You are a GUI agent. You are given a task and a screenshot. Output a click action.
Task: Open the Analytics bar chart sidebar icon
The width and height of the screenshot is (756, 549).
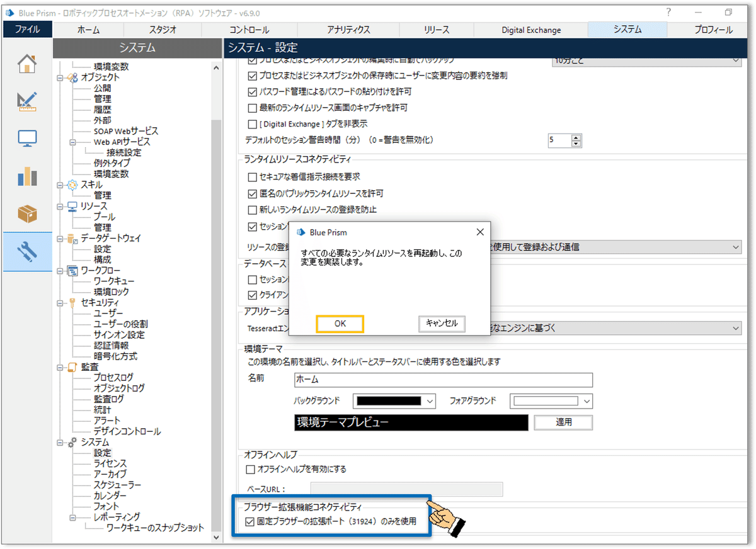(27, 176)
